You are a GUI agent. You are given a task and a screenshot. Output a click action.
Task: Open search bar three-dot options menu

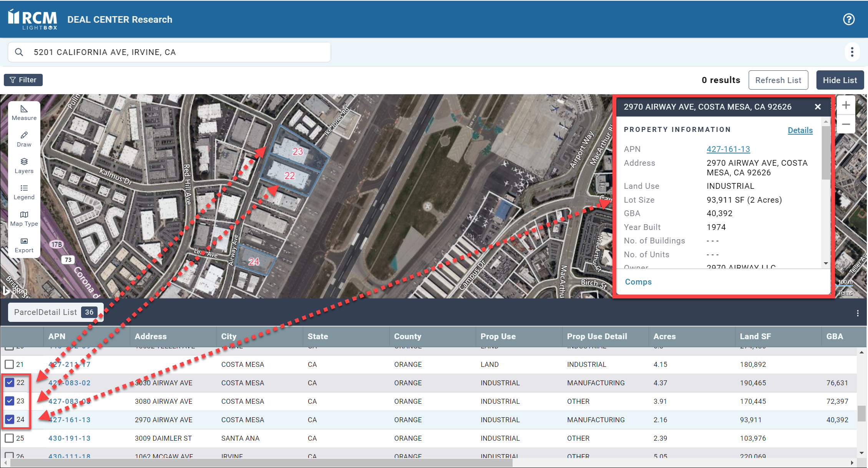coord(852,52)
